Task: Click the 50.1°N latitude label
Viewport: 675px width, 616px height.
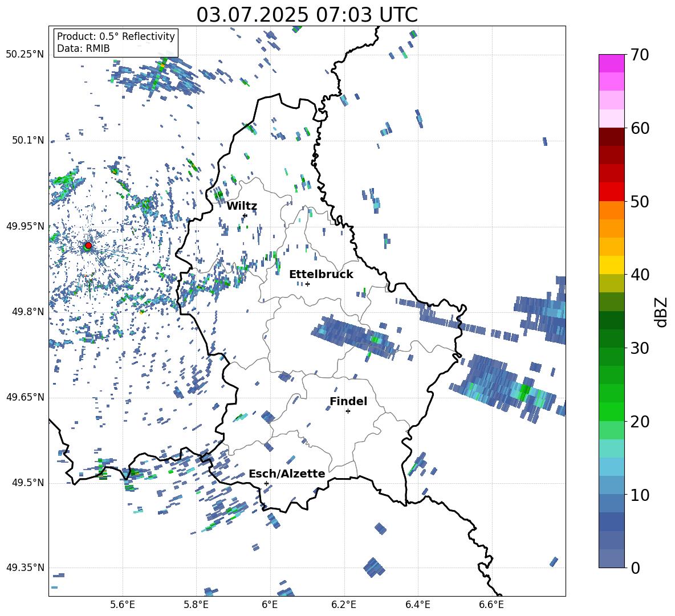Action: (27, 140)
